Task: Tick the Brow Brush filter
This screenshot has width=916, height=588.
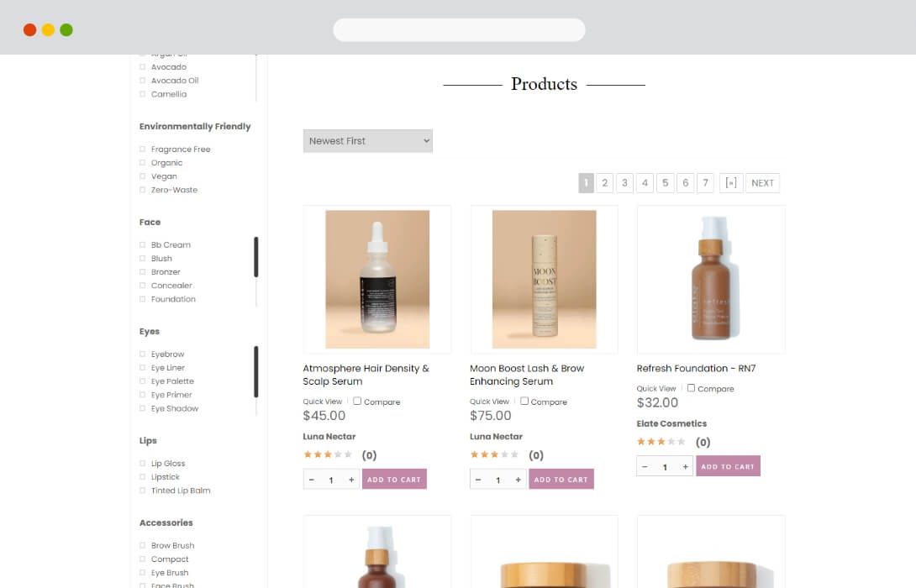Action: pos(143,545)
